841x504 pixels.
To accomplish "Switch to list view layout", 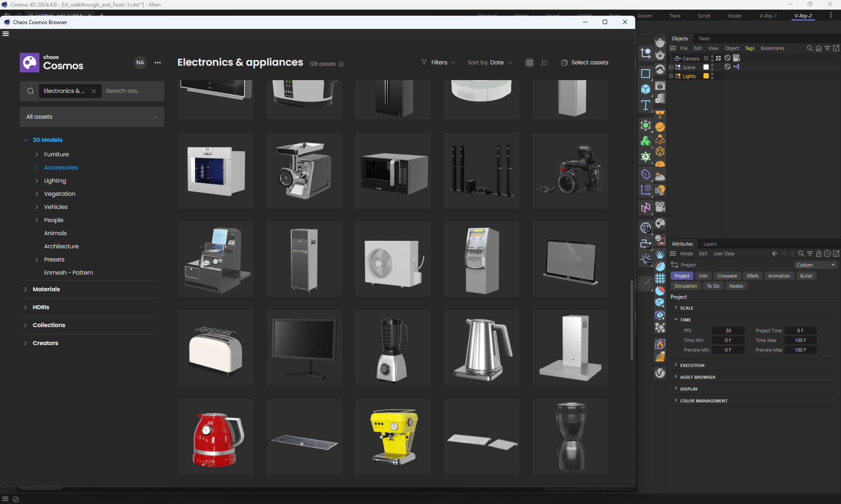I will 544,63.
